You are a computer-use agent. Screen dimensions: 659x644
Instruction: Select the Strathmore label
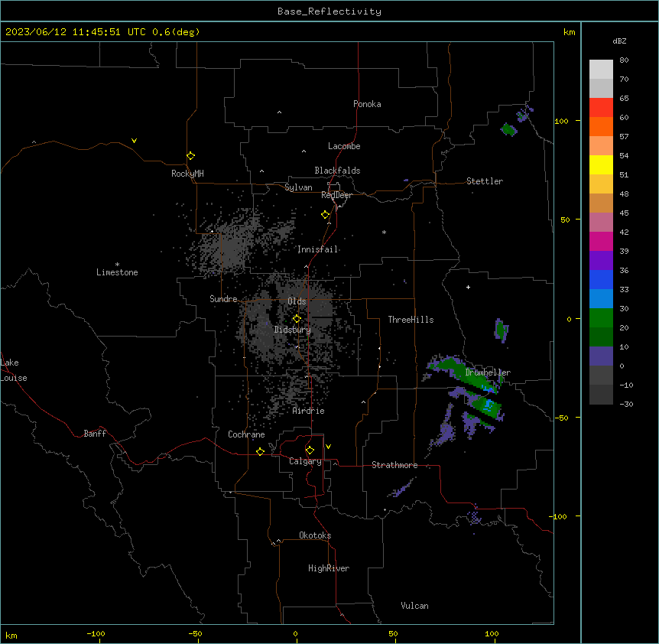tap(394, 465)
